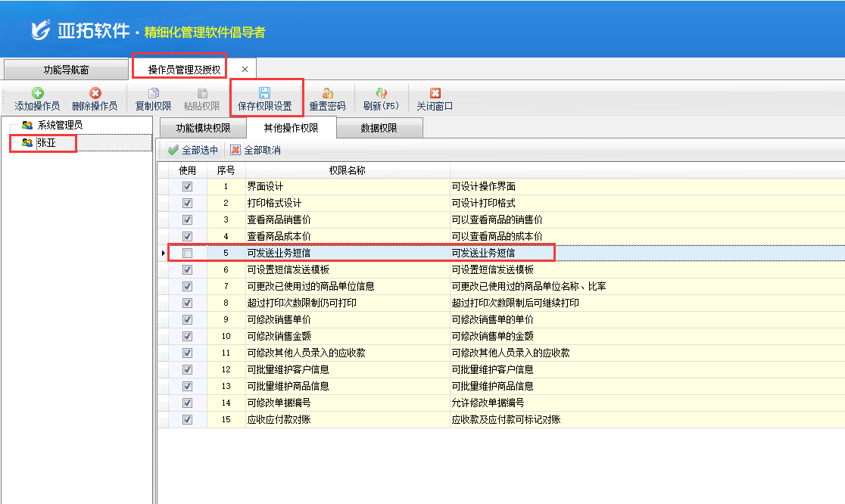845x504 pixels.
Task: Close the 操作员管理及授权 tab
Action: pyautogui.click(x=245, y=70)
